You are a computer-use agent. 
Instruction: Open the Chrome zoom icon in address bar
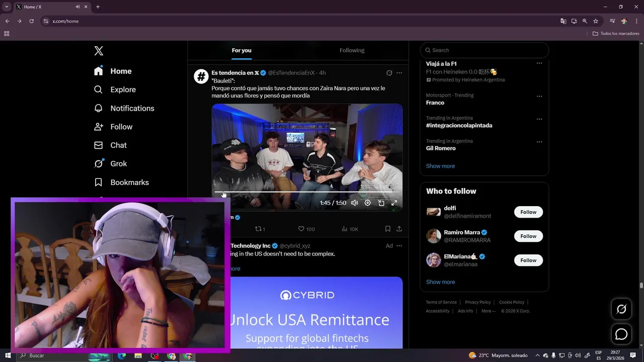coord(585,21)
